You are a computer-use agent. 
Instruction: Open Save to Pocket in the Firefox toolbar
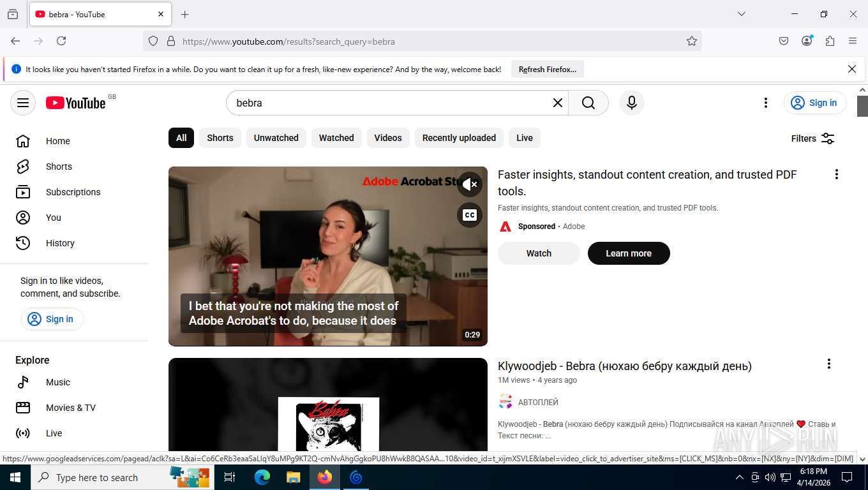click(x=784, y=41)
